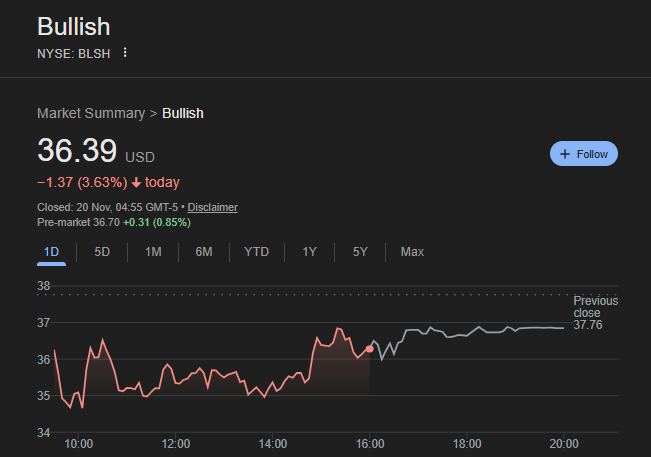
Task: Click the Bullish breadcrumb after Market Summary
Action: coord(183,113)
